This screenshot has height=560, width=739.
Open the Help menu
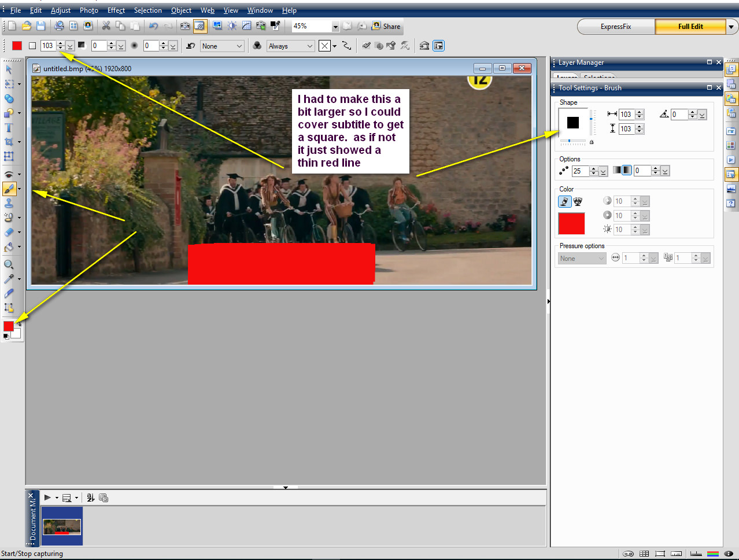(289, 10)
